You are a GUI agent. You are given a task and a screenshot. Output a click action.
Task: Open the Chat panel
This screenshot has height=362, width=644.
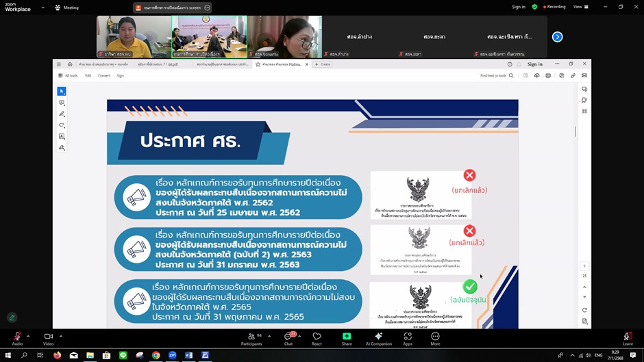288,337
